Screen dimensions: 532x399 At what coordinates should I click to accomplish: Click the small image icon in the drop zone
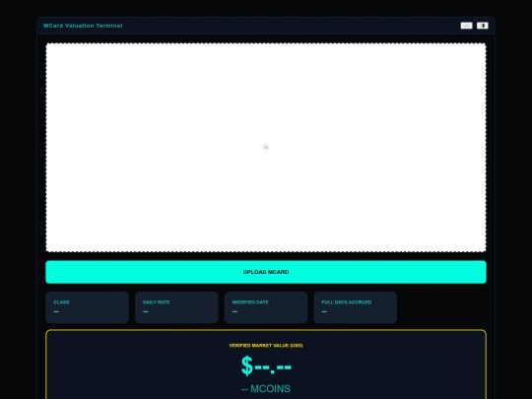click(266, 147)
